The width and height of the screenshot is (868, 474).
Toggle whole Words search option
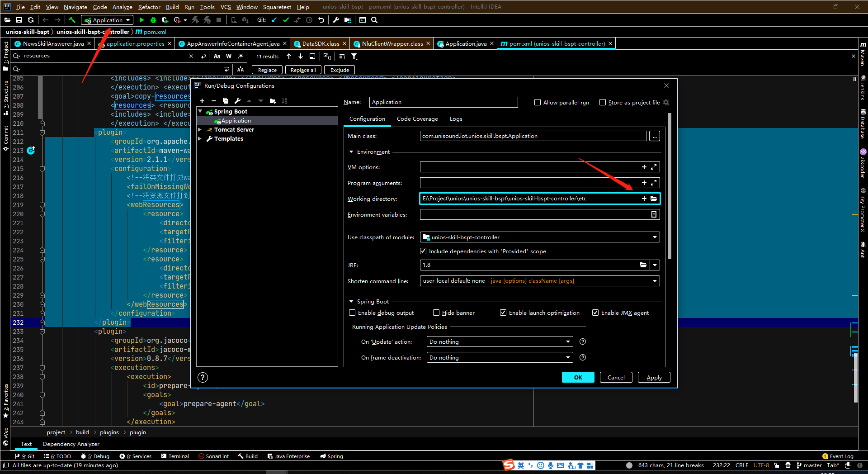229,56
